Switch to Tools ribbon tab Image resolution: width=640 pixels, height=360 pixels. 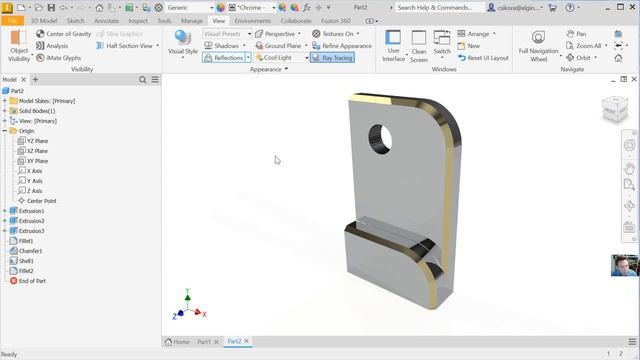(x=164, y=20)
